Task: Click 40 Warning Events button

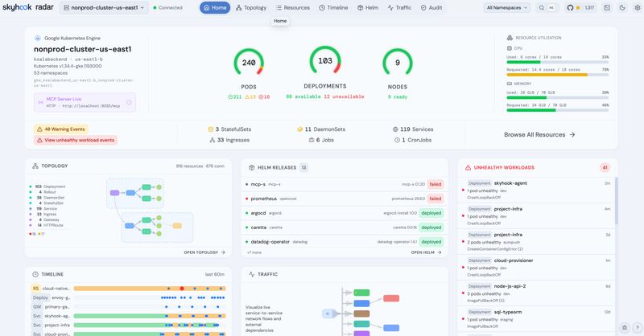Action: 61,129
